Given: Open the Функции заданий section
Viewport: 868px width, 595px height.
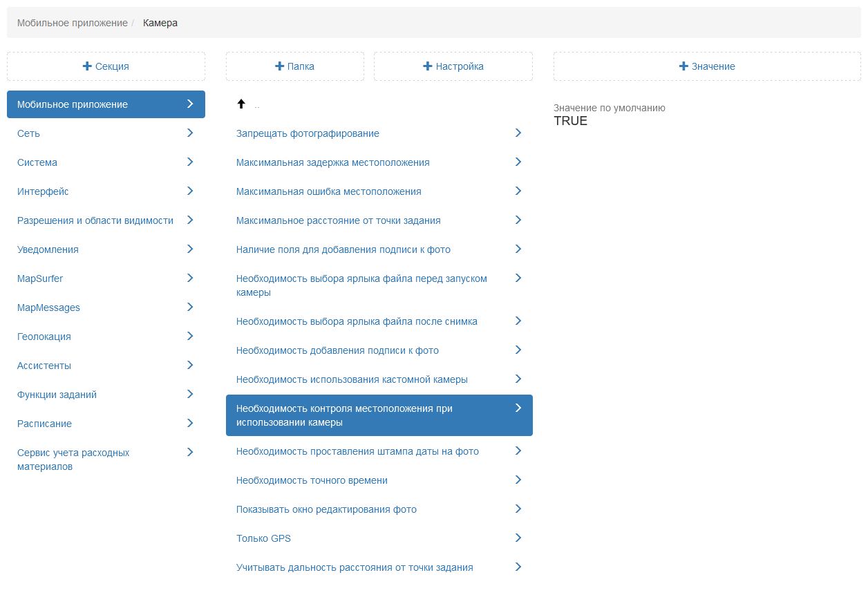Looking at the screenshot, I should tap(106, 395).
